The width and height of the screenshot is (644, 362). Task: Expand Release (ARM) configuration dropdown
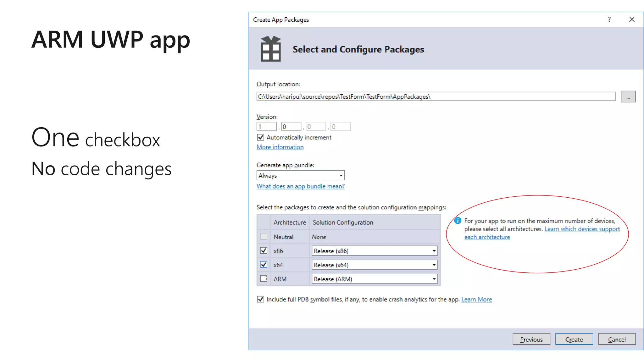coord(374,279)
